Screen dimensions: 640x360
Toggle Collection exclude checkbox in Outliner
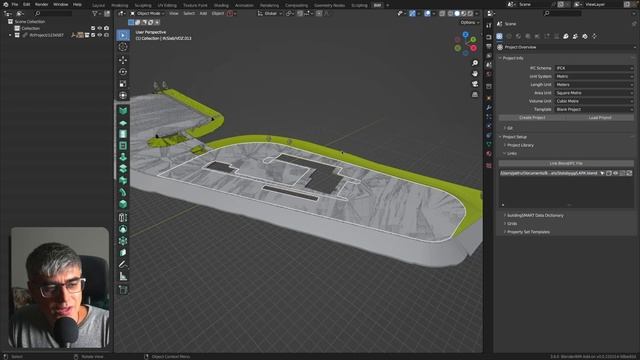pyautogui.click(x=93, y=28)
